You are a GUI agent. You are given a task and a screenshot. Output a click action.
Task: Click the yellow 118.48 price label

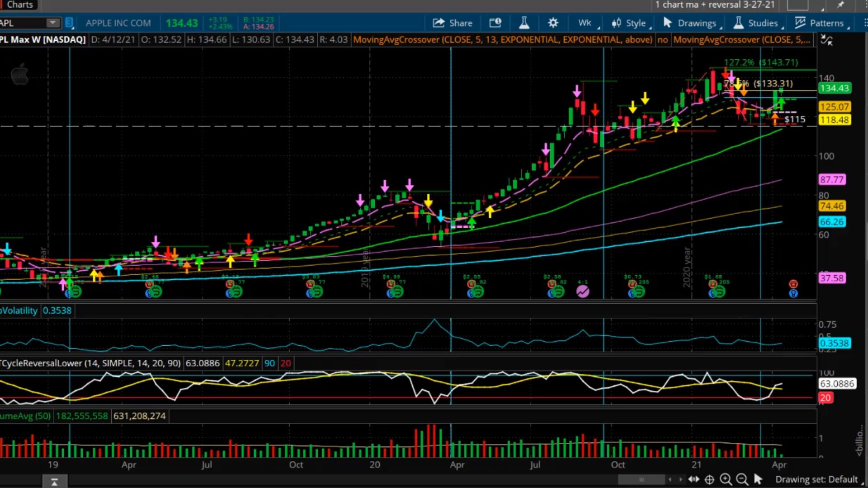[835, 120]
